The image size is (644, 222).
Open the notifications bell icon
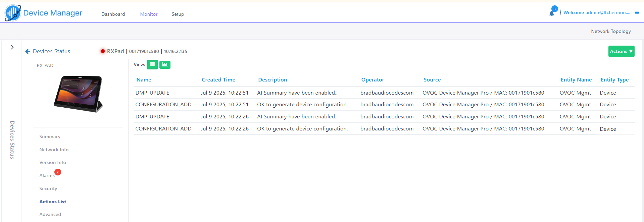pyautogui.click(x=551, y=13)
